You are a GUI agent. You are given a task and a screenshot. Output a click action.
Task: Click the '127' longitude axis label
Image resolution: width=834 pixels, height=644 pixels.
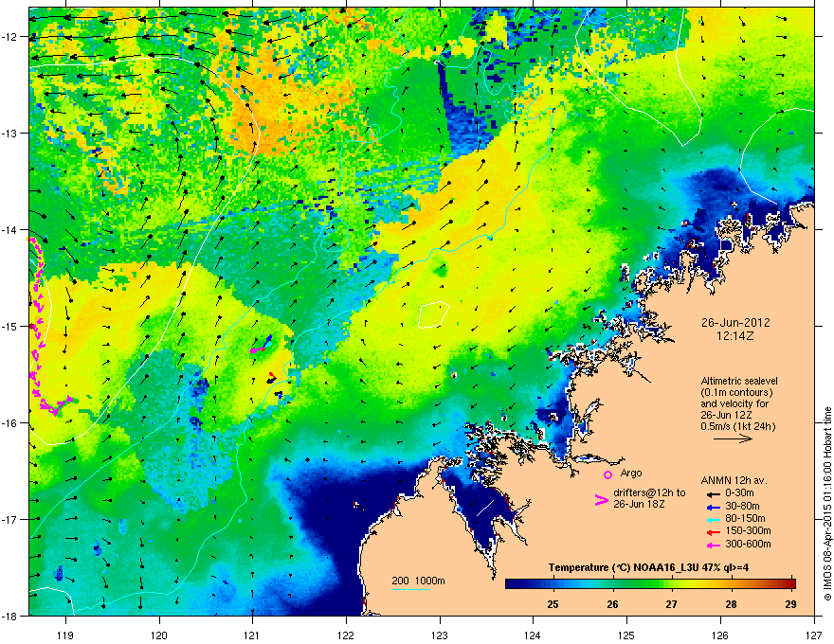814,635
